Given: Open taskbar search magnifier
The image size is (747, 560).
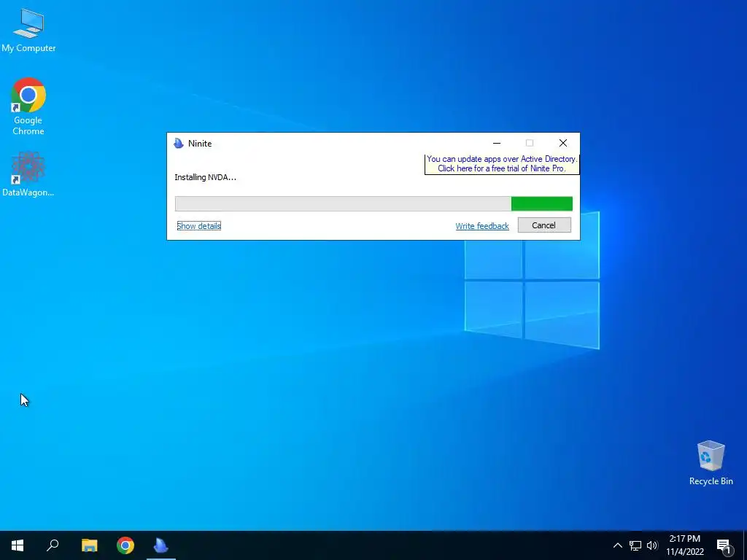Looking at the screenshot, I should point(53,545).
